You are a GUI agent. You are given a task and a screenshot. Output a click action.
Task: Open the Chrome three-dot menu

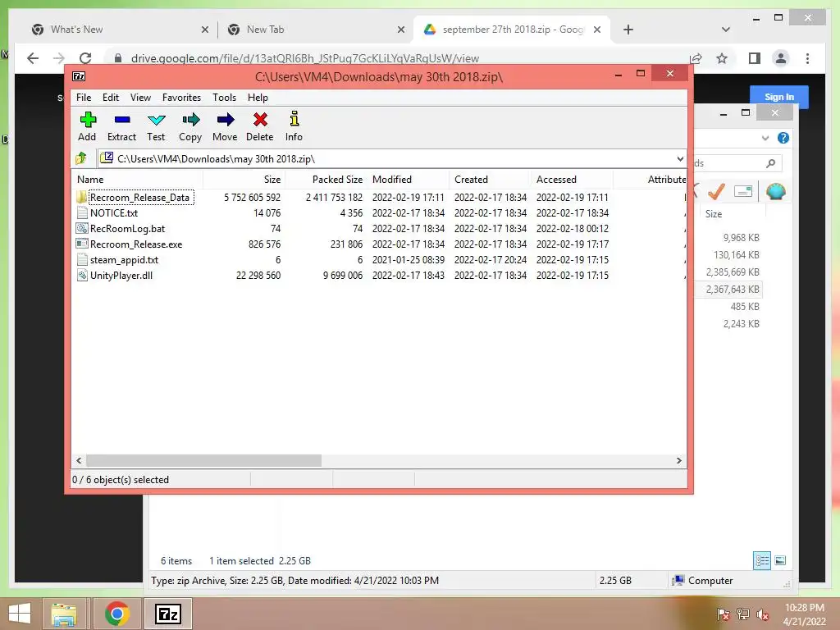(808, 58)
